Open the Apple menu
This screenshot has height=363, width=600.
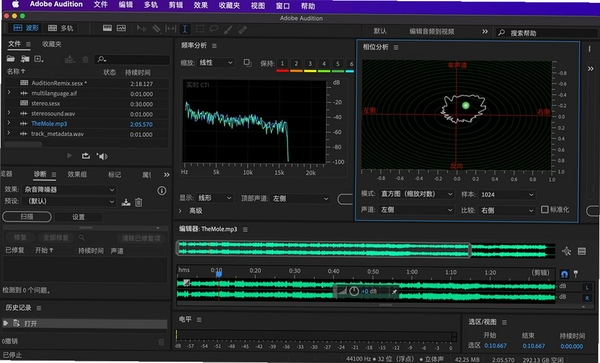pos(15,5)
